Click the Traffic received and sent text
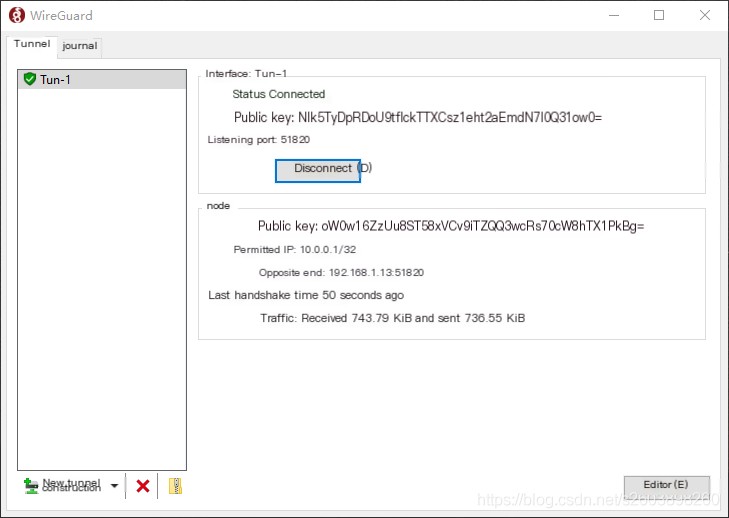This screenshot has height=518, width=729. coord(392,318)
